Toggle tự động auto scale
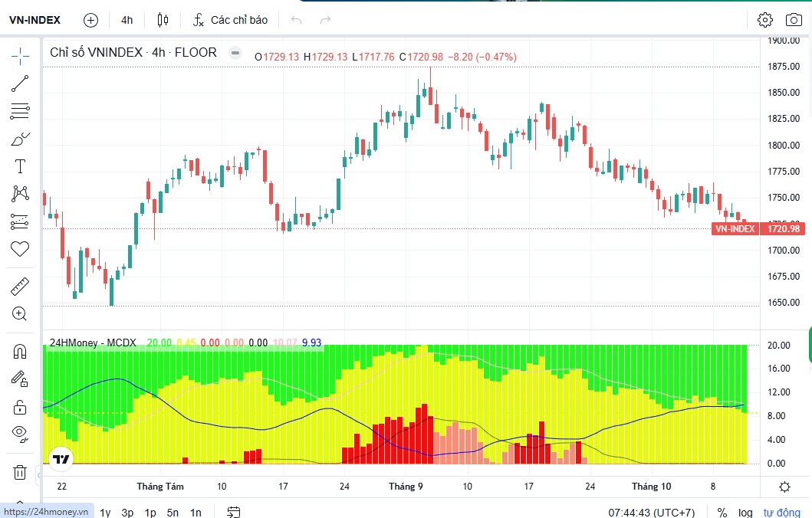This screenshot has width=812, height=518. 782,513
